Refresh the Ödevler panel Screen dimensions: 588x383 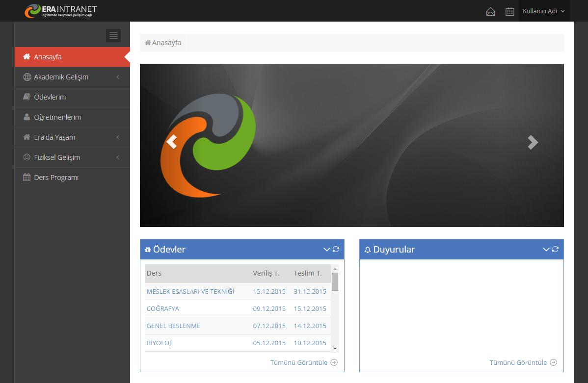[x=336, y=249]
